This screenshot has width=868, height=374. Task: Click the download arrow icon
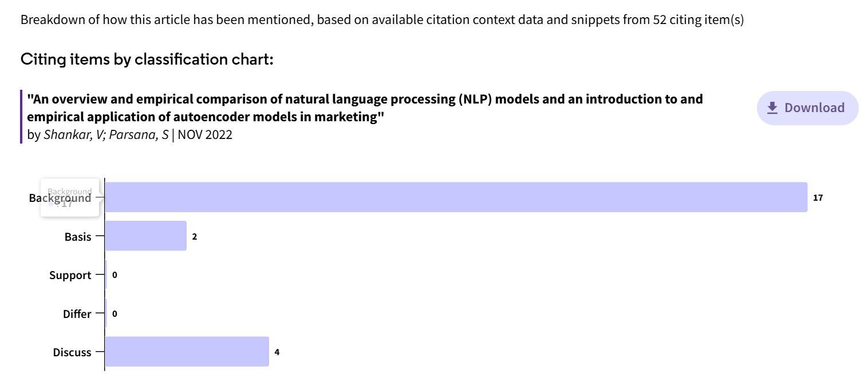click(772, 108)
